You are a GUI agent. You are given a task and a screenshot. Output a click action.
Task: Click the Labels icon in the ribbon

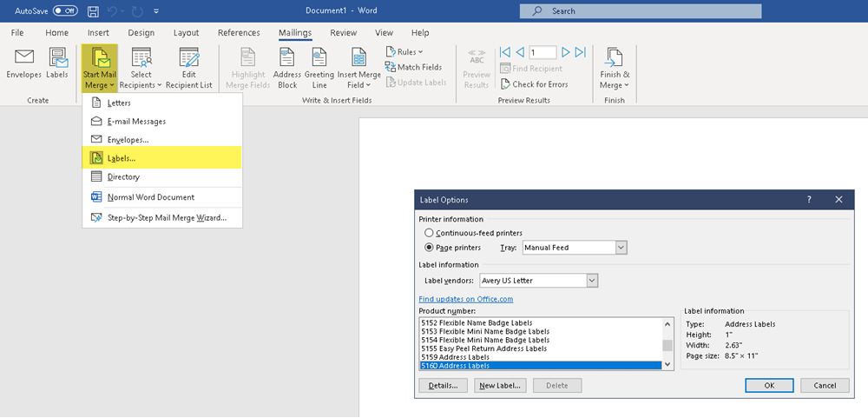point(58,64)
